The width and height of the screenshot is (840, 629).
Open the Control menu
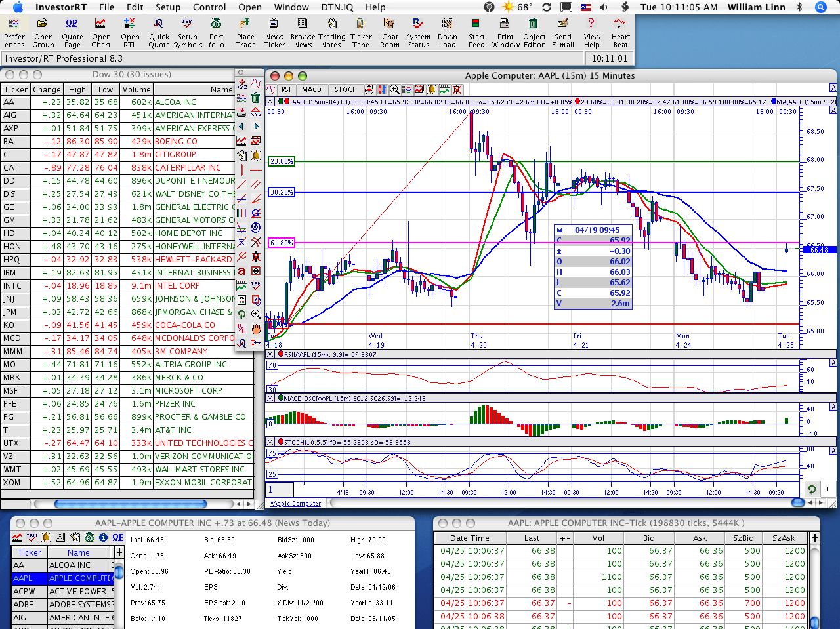click(x=209, y=7)
